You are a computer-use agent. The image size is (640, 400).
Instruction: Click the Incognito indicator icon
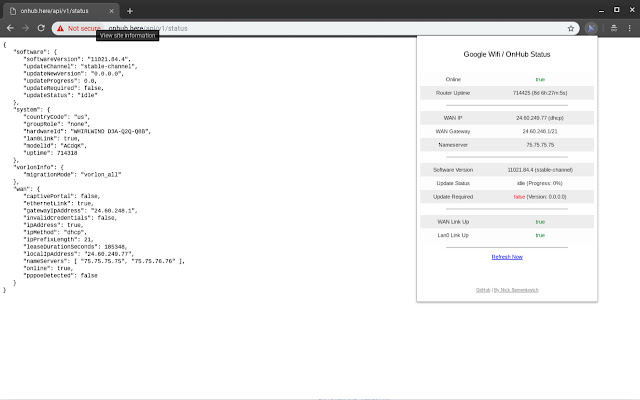tap(613, 28)
